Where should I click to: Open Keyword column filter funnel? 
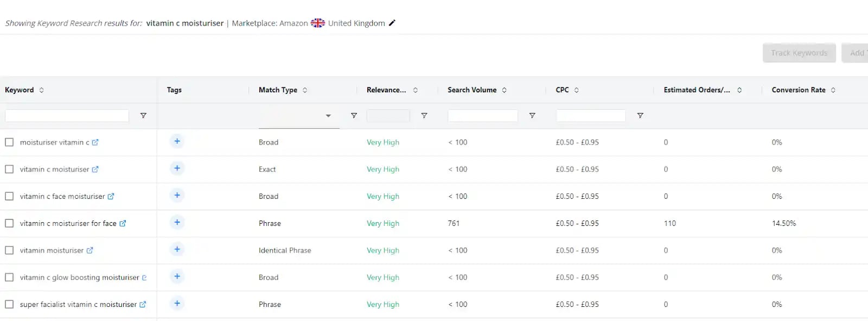143,116
